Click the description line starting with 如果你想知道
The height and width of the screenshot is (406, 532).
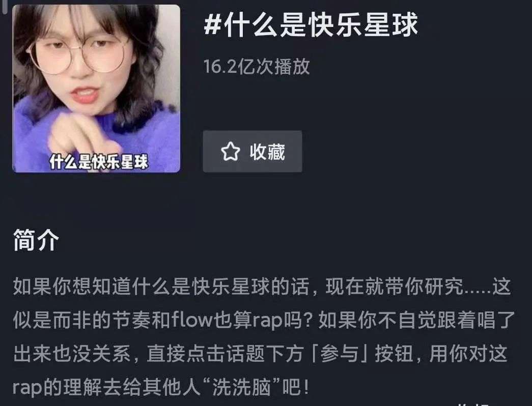[x=262, y=286]
